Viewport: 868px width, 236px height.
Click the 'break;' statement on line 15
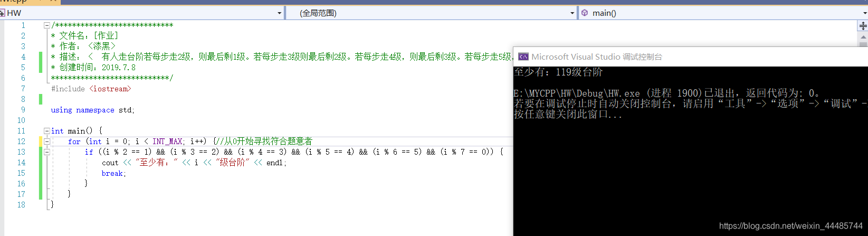point(114,173)
